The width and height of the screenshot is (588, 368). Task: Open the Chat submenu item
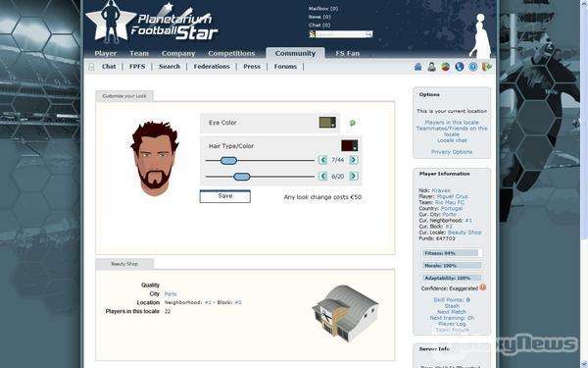click(109, 67)
